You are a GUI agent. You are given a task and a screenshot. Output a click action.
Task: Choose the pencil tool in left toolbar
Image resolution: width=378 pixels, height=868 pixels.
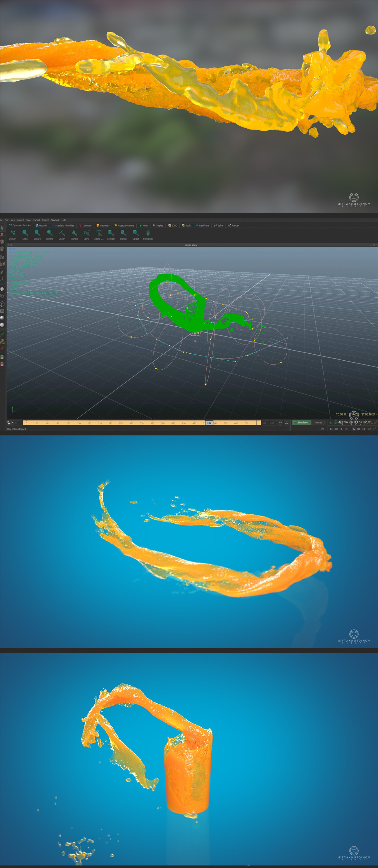[x=2, y=272]
